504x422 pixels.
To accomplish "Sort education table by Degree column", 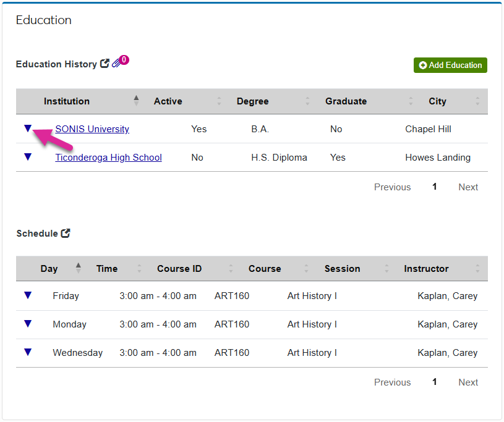I will pos(252,101).
